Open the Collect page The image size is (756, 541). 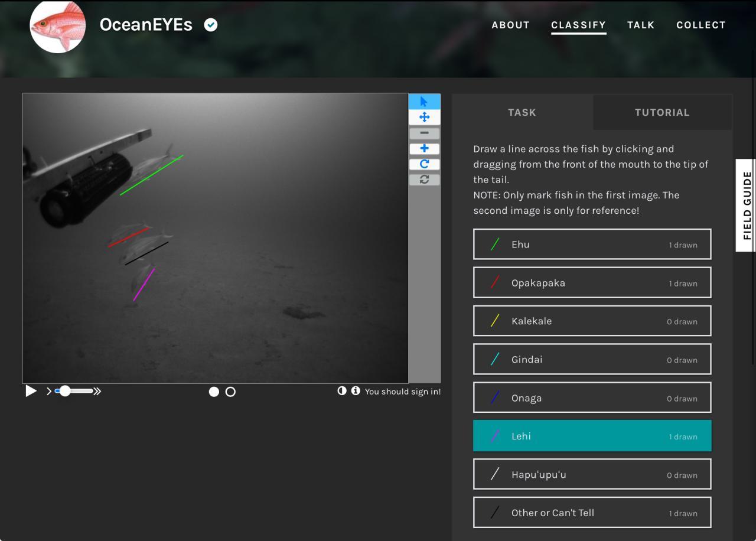pyautogui.click(x=701, y=25)
